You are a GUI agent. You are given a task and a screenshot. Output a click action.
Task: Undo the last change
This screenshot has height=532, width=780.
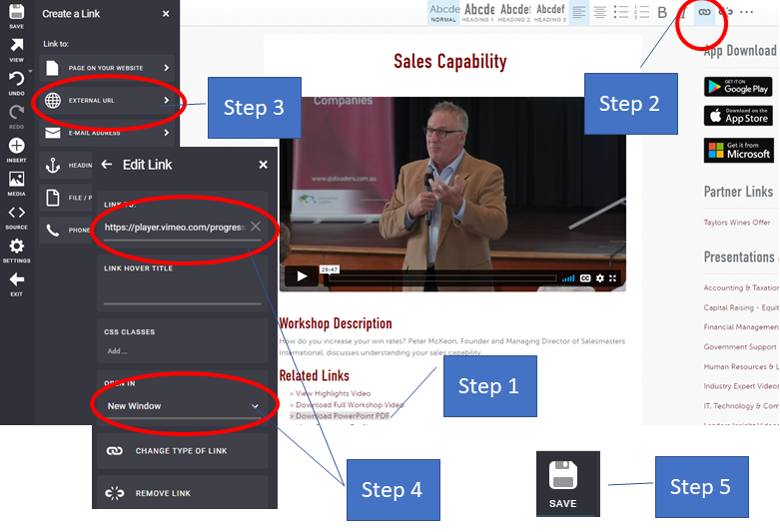pyautogui.click(x=16, y=81)
